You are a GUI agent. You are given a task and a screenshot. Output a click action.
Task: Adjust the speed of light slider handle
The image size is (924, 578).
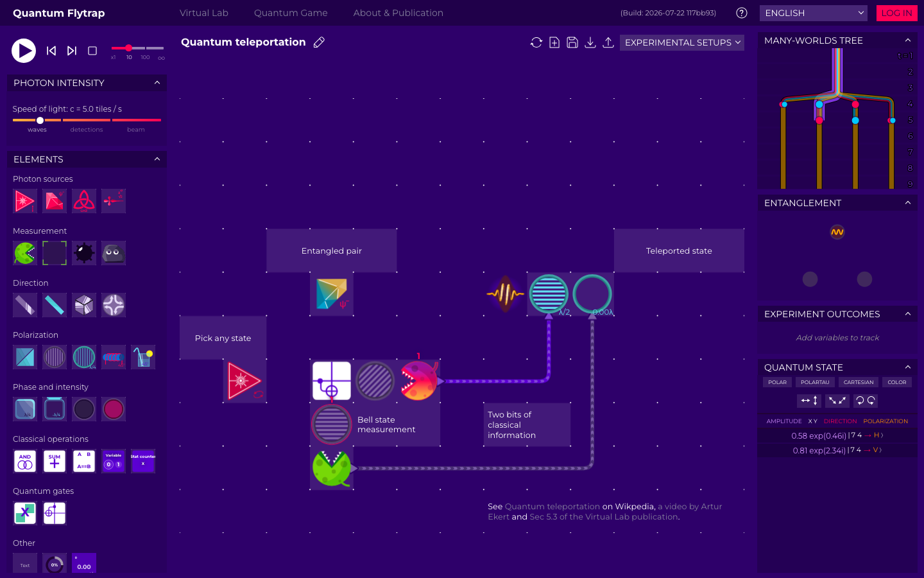(x=40, y=120)
